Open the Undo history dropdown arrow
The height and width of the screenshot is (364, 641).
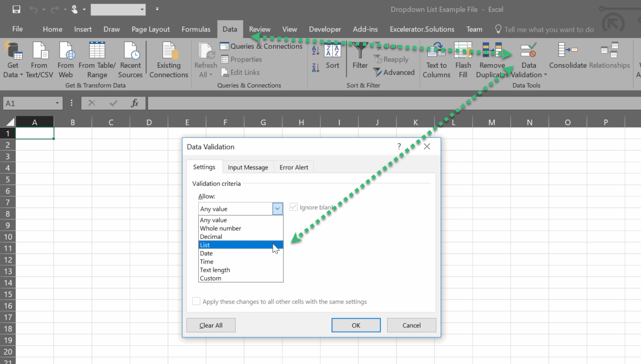point(43,9)
